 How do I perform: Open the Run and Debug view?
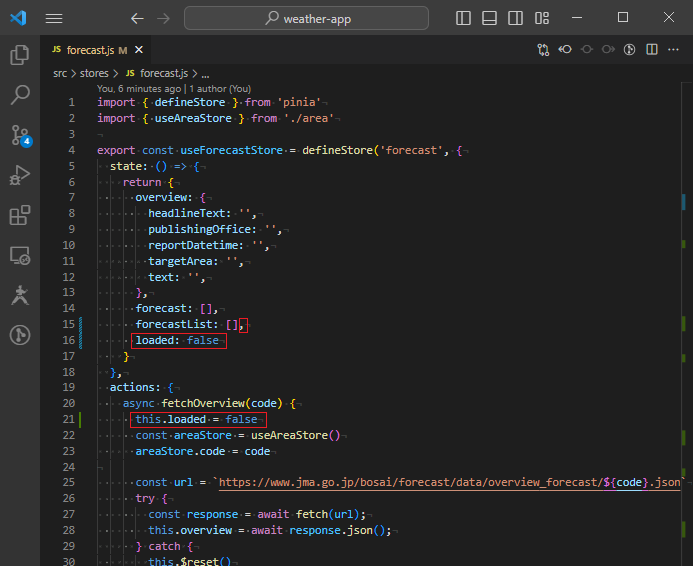tap(20, 175)
